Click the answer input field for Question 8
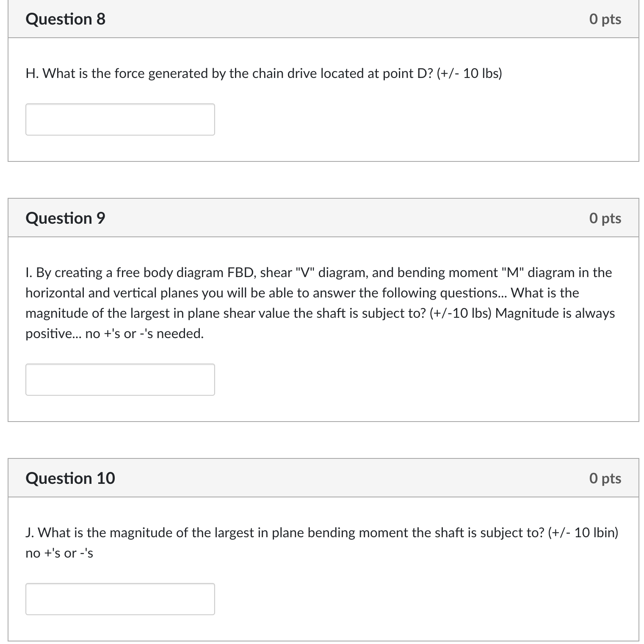Image resolution: width=644 pixels, height=644 pixels. (120, 119)
